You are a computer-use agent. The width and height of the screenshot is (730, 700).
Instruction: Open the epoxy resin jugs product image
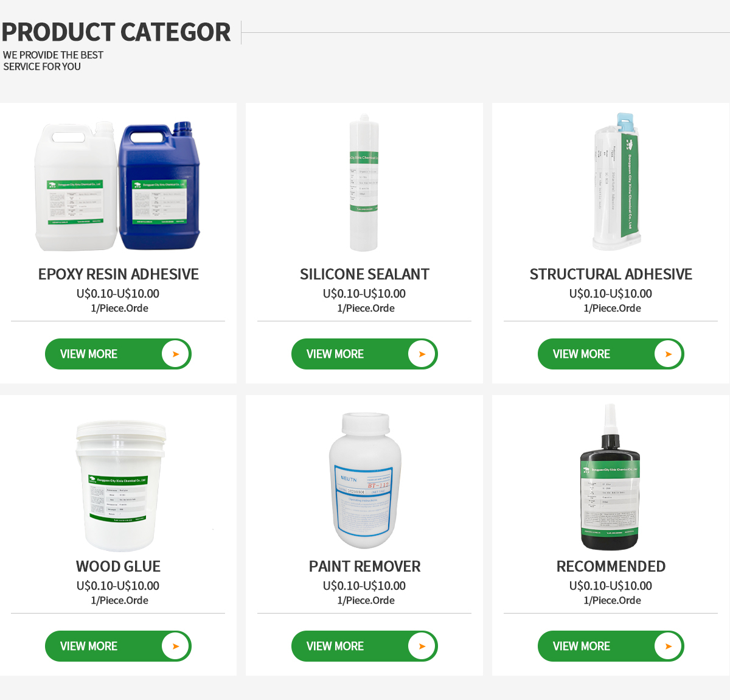point(117,186)
